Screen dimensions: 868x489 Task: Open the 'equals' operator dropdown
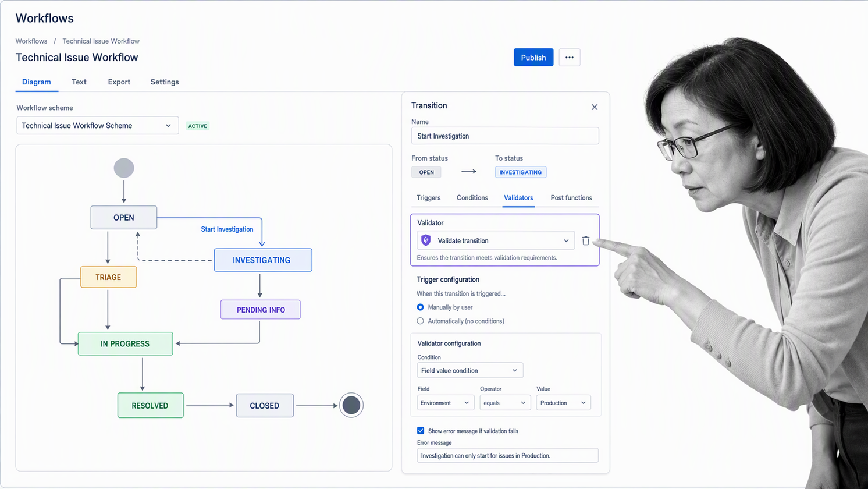[504, 403]
